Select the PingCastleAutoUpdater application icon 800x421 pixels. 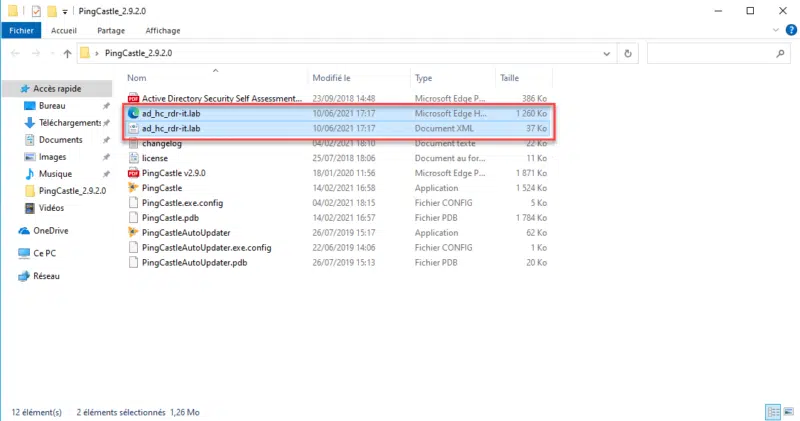tap(133, 233)
